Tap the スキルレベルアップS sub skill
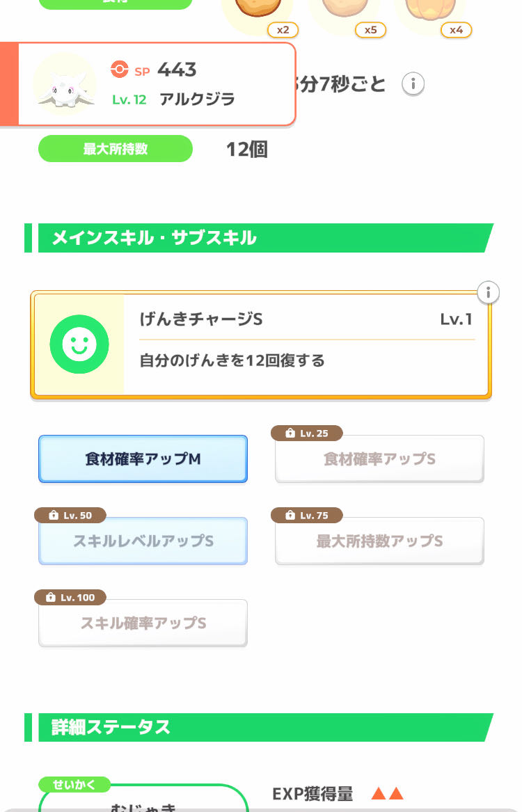The width and height of the screenshot is (522, 812). click(x=143, y=541)
